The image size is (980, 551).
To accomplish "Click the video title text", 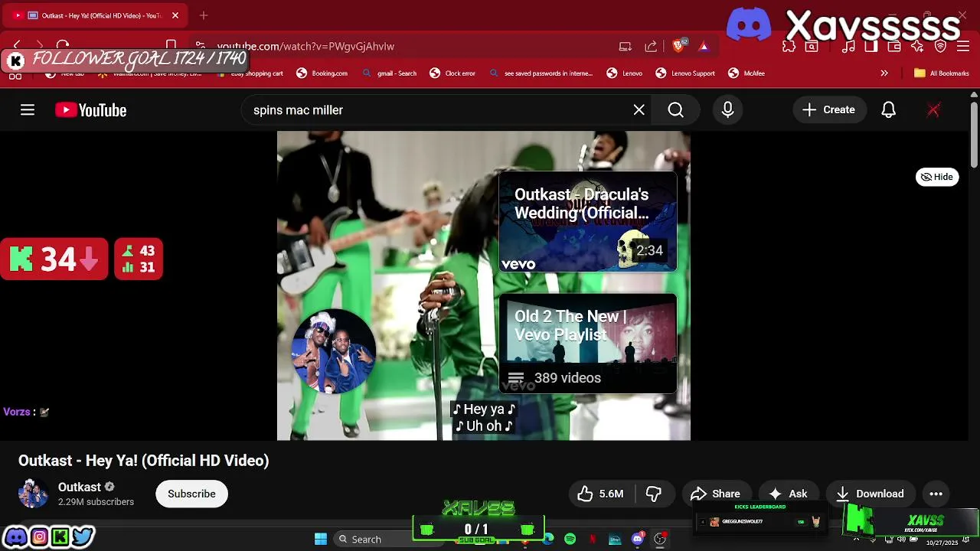I will pos(144,461).
